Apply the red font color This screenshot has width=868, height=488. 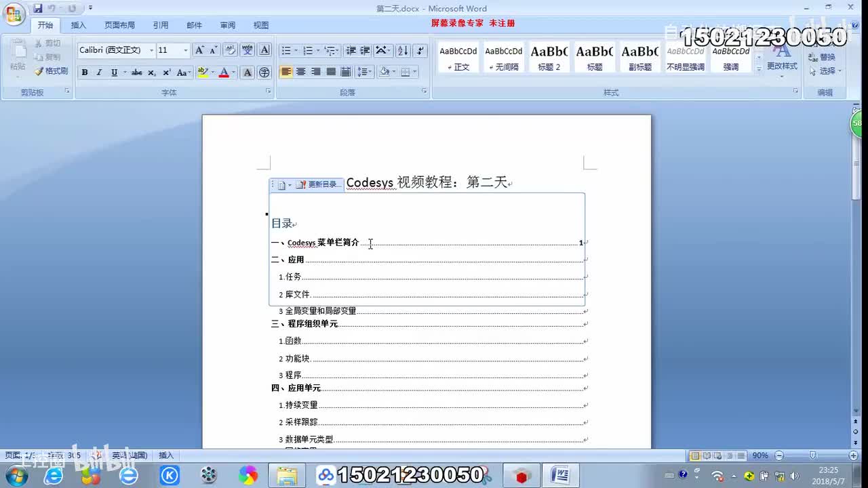[224, 73]
